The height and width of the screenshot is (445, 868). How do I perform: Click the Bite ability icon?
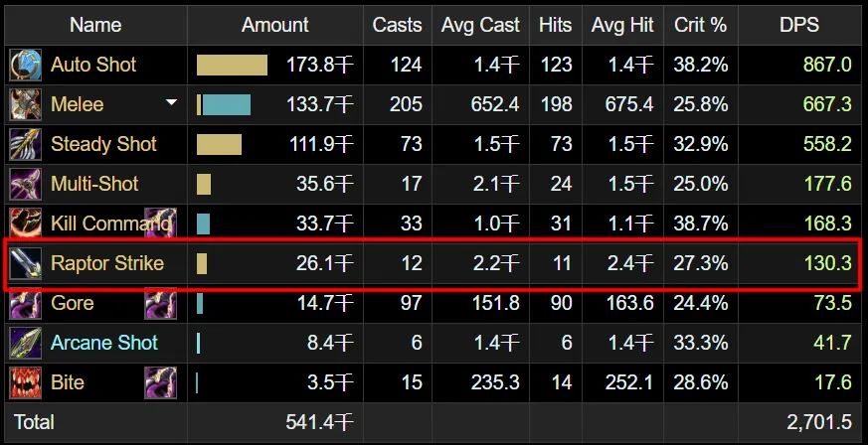pyautogui.click(x=26, y=382)
